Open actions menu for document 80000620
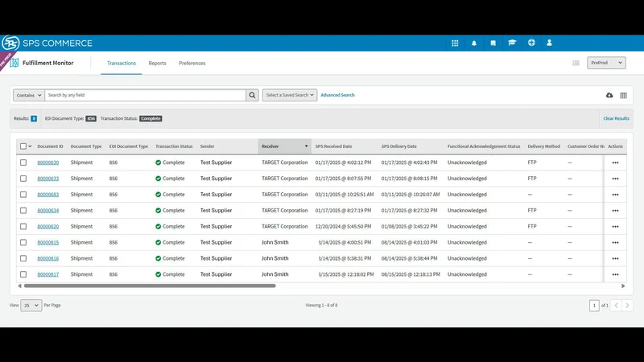This screenshot has width=644, height=362. pos(615,227)
